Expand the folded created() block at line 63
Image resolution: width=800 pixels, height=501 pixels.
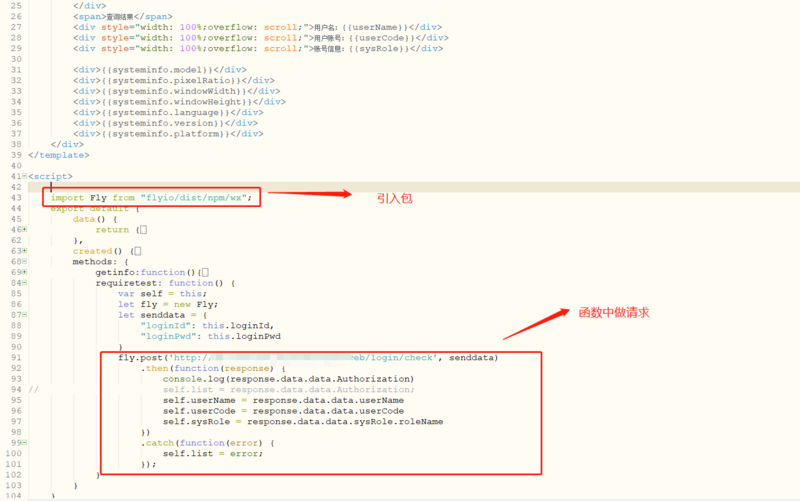pos(24,251)
